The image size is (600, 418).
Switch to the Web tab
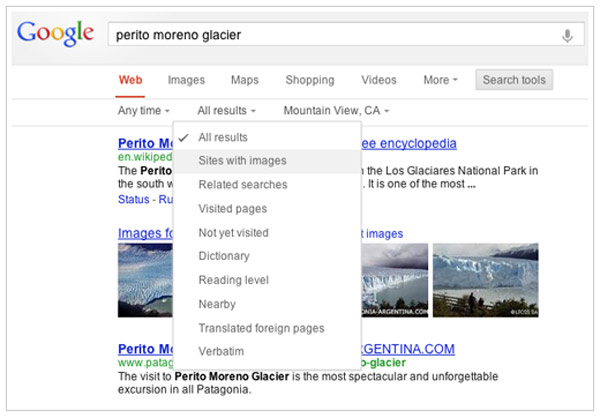(x=130, y=80)
